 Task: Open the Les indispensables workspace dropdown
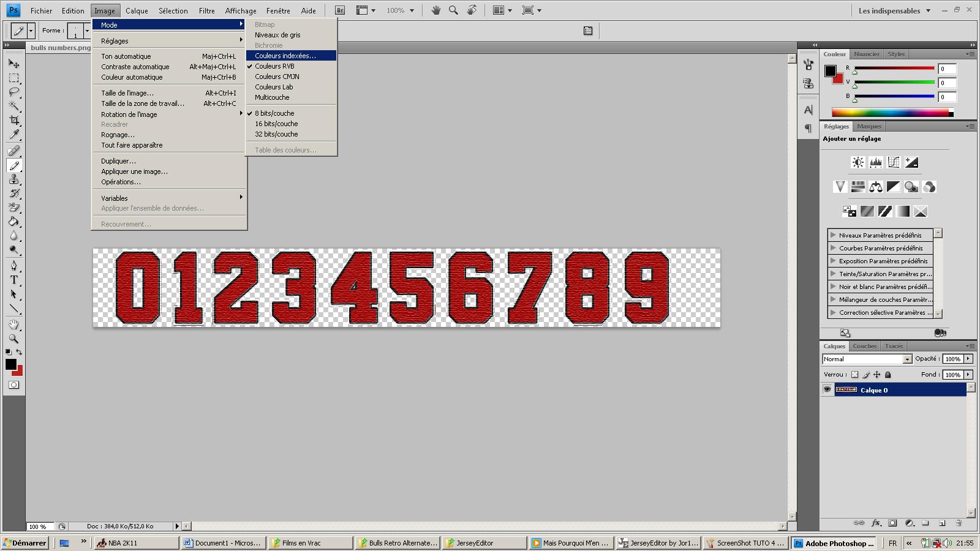click(x=894, y=10)
